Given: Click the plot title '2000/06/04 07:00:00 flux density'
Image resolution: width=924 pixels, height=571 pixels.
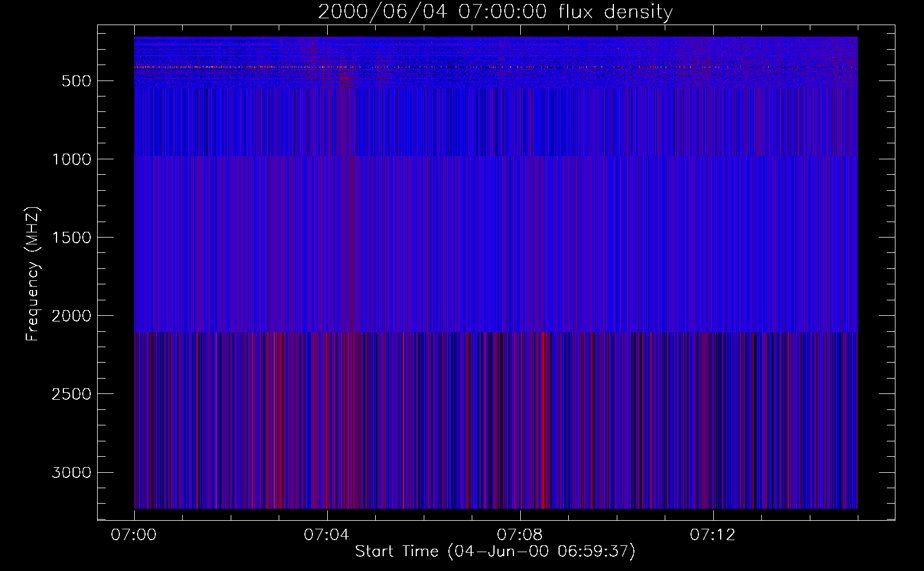Looking at the screenshot, I should (495, 11).
